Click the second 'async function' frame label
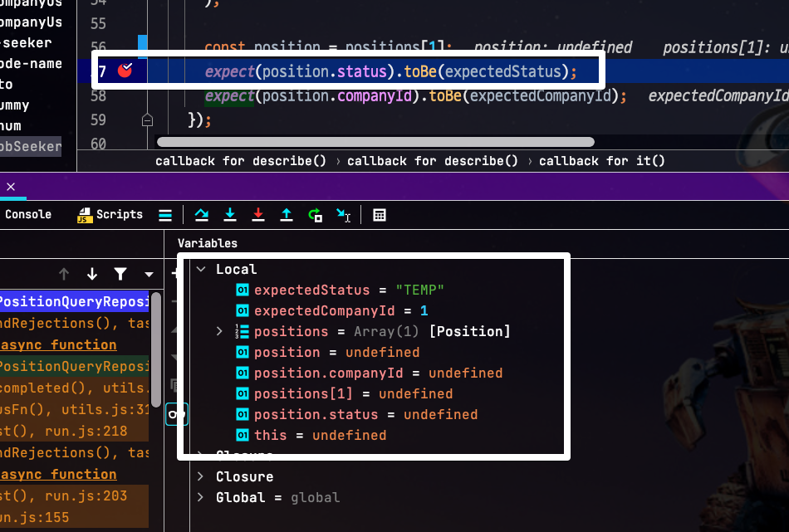Viewport: 789px width, 532px height. [x=59, y=474]
